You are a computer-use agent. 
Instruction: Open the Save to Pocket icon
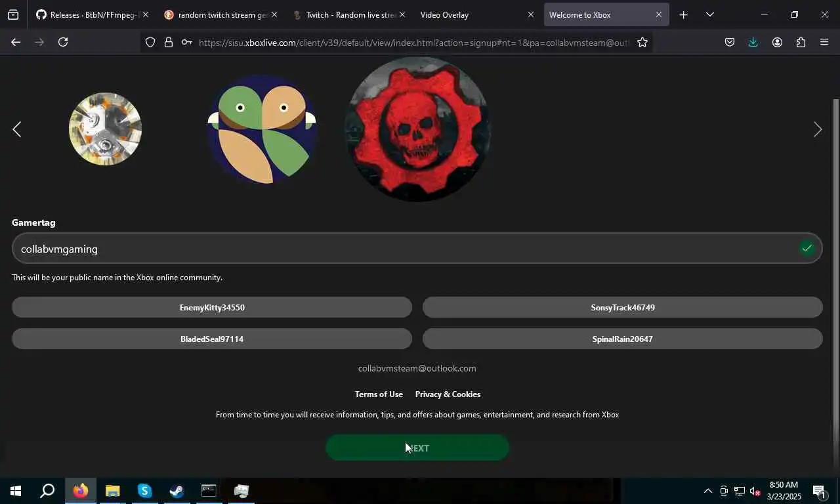pos(730,42)
